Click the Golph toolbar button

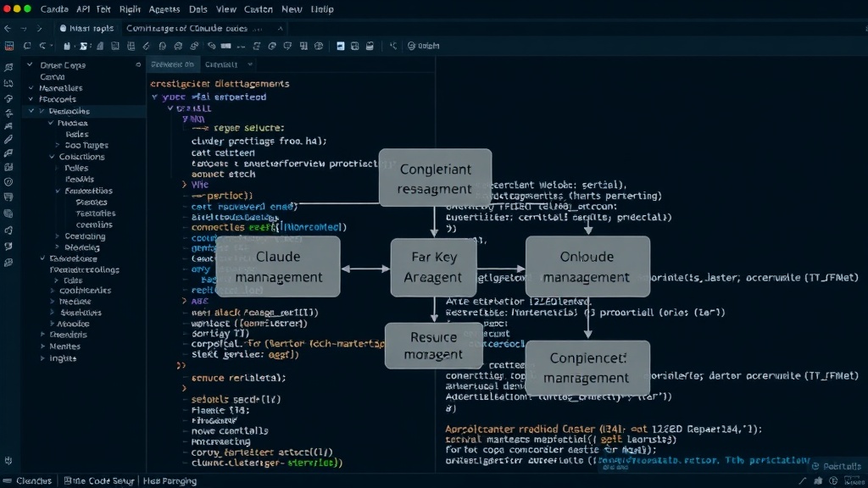pyautogui.click(x=424, y=46)
